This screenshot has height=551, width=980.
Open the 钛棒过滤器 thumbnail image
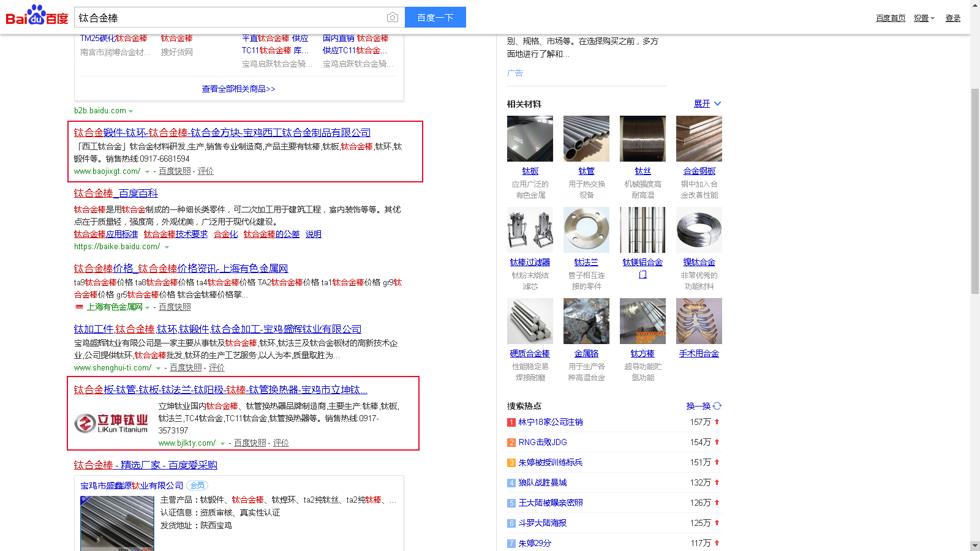[530, 230]
